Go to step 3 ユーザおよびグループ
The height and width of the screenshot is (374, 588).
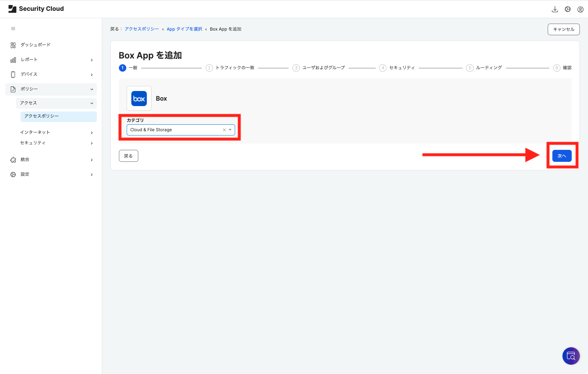tap(319, 68)
